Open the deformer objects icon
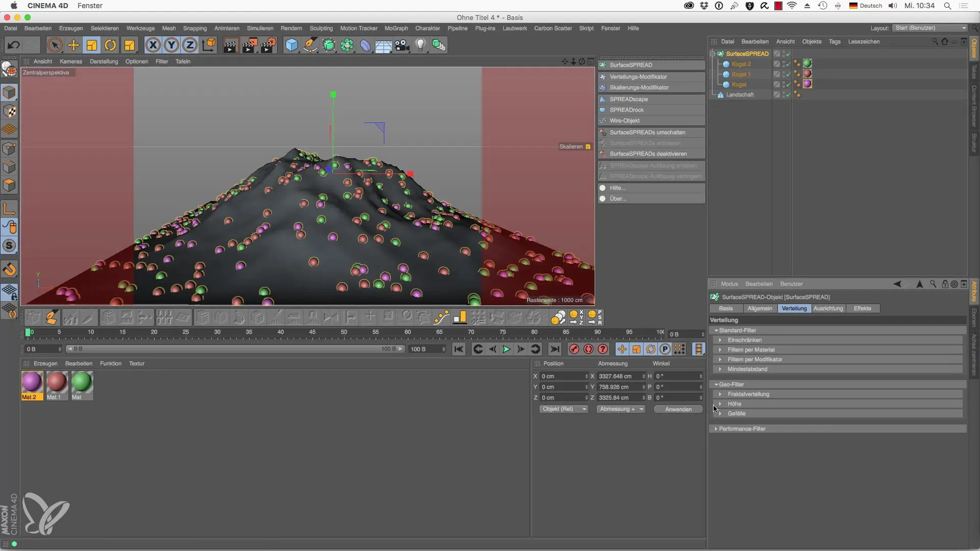Image resolution: width=980 pixels, height=551 pixels. tap(365, 45)
